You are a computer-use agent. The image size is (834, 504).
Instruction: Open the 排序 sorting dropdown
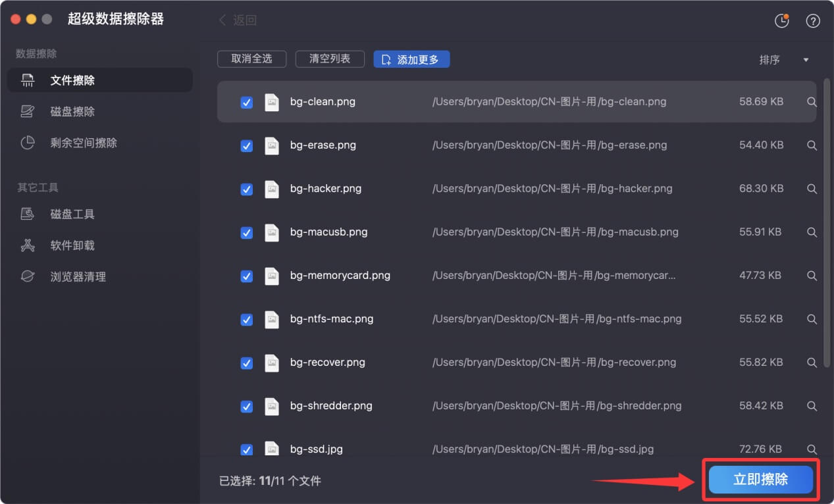pyautogui.click(x=769, y=59)
